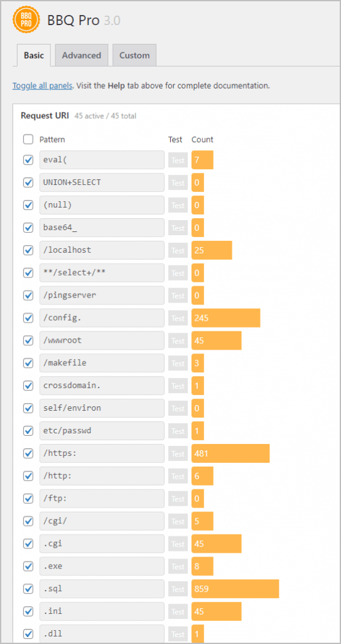Disable the /localhost pattern checkbox
Viewport: 341px width, 644px height.
pos(28,250)
